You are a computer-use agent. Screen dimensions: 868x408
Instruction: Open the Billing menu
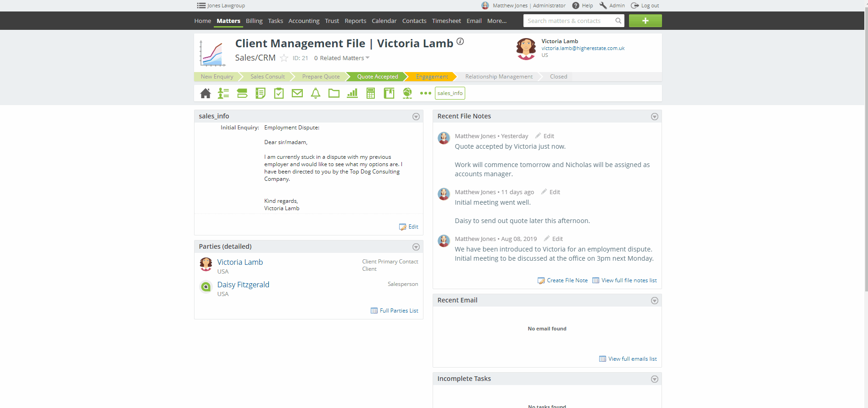(x=254, y=21)
